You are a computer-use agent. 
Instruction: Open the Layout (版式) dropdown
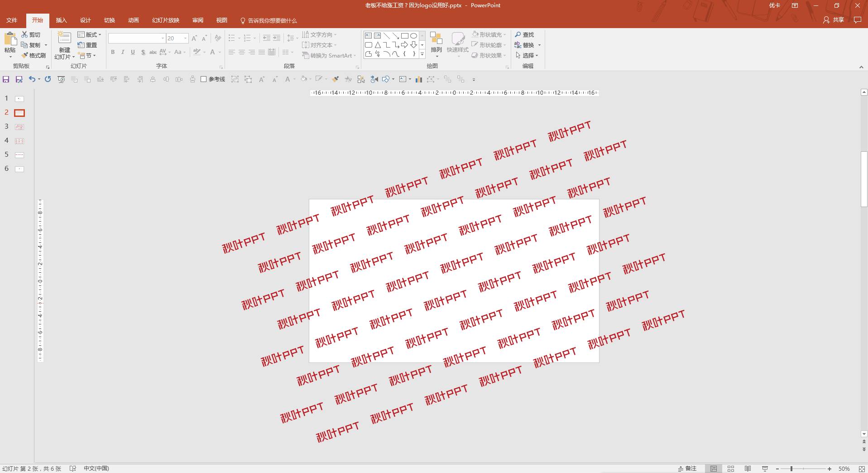coord(89,34)
